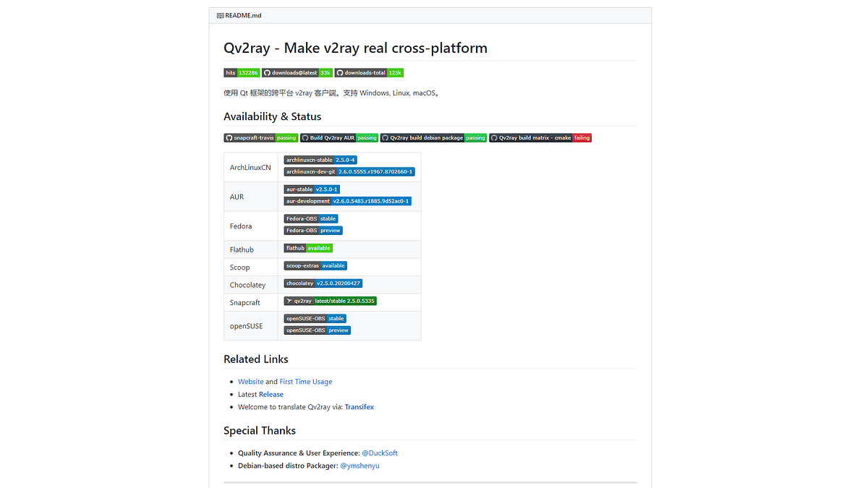Click the Build Qv2ray AUR passing badge
The image size is (868, 488).
339,137
